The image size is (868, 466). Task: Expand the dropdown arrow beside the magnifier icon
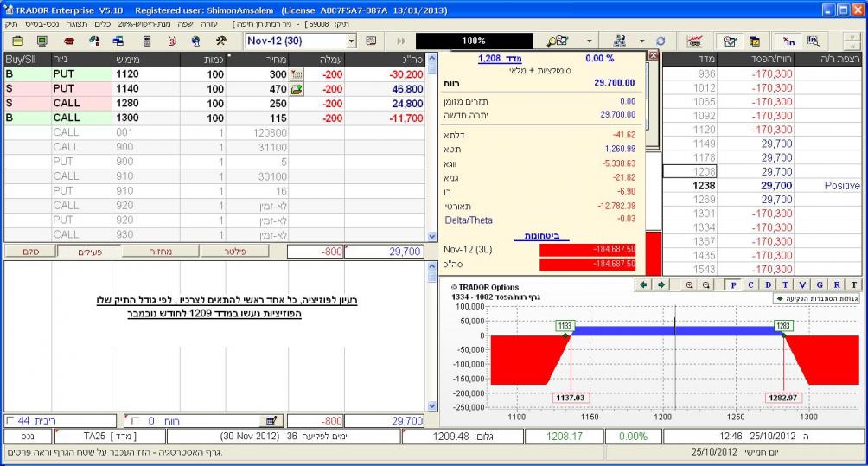(590, 41)
